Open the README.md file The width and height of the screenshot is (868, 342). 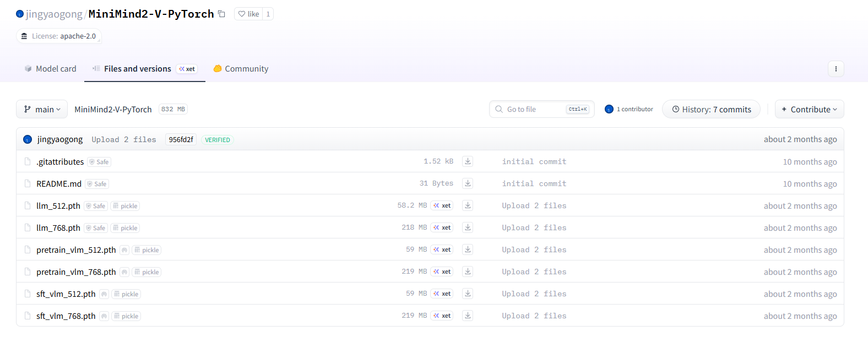[59, 183]
